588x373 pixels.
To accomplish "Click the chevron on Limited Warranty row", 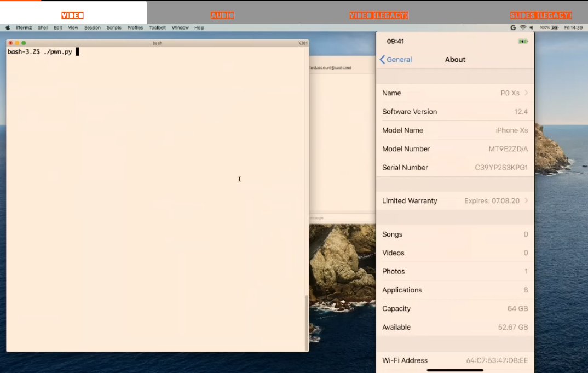I will (x=526, y=200).
